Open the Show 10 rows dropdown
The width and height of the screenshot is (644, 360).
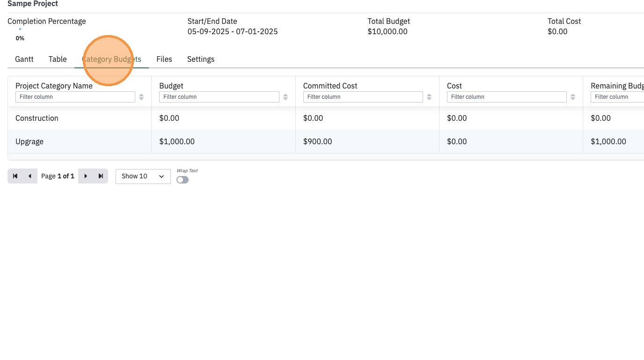[143, 176]
